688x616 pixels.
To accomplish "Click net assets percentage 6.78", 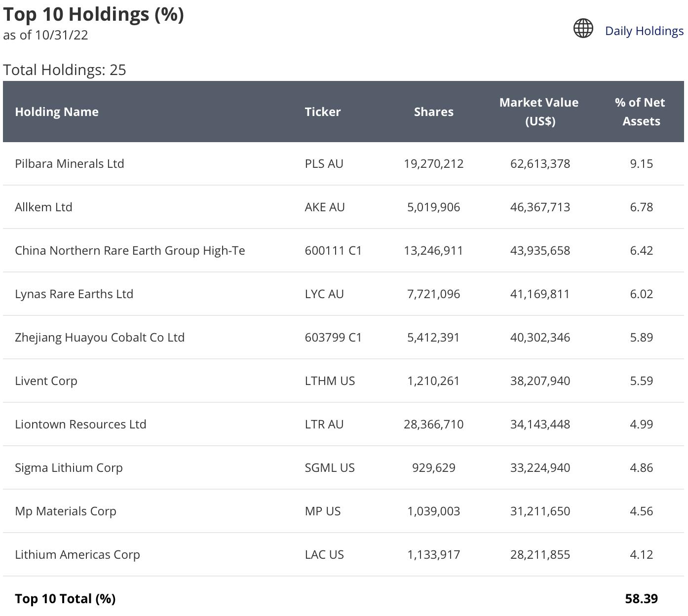I will pos(641,207).
